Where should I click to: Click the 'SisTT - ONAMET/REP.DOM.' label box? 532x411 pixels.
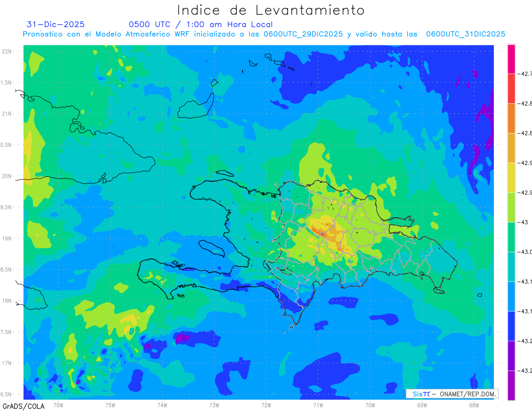coord(452,394)
